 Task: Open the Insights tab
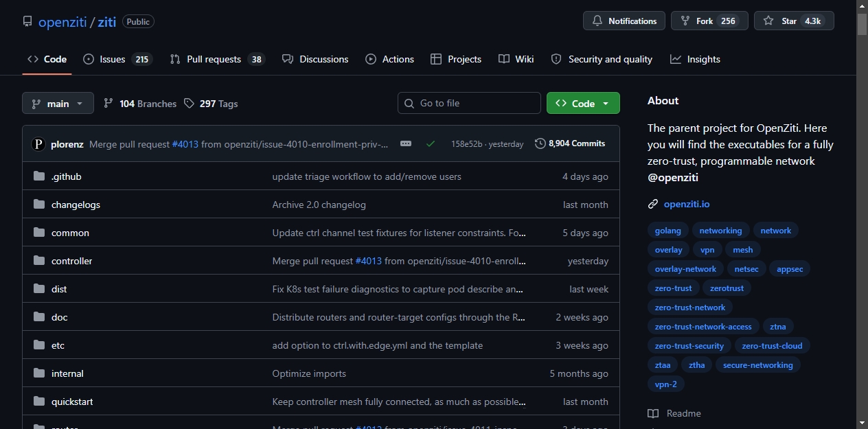point(696,59)
